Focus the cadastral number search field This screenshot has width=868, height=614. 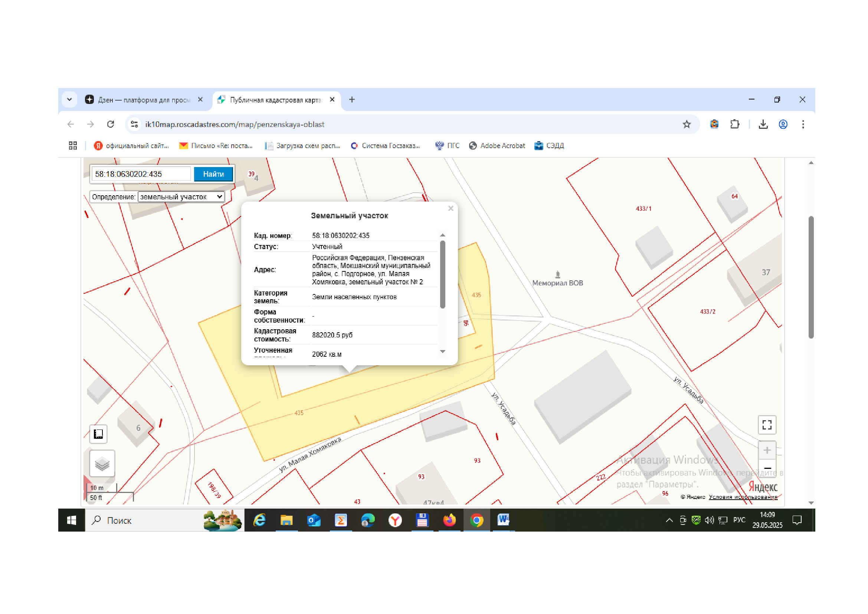point(141,174)
